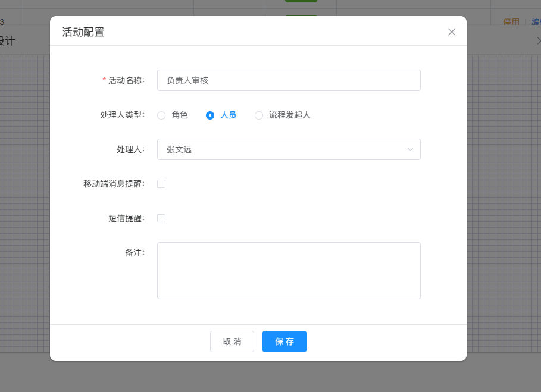Image resolution: width=541 pixels, height=392 pixels.
Task: Click the 取消 button
Action: click(x=232, y=341)
